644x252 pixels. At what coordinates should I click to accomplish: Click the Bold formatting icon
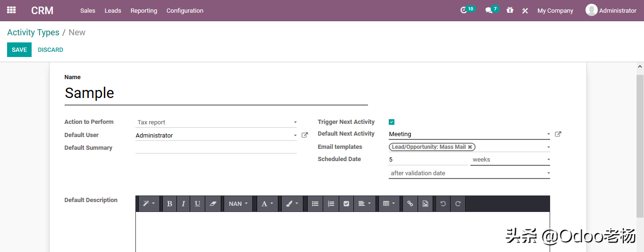(169, 204)
